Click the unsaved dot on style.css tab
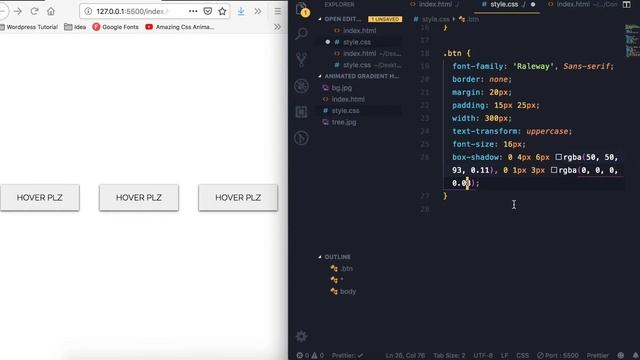The height and width of the screenshot is (360, 640). [533, 4]
